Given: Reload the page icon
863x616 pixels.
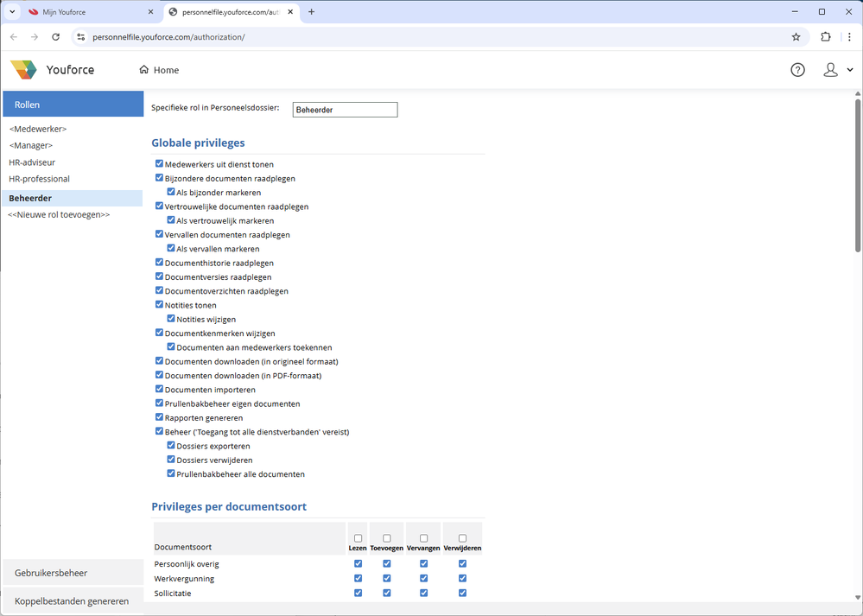Looking at the screenshot, I should coord(55,37).
